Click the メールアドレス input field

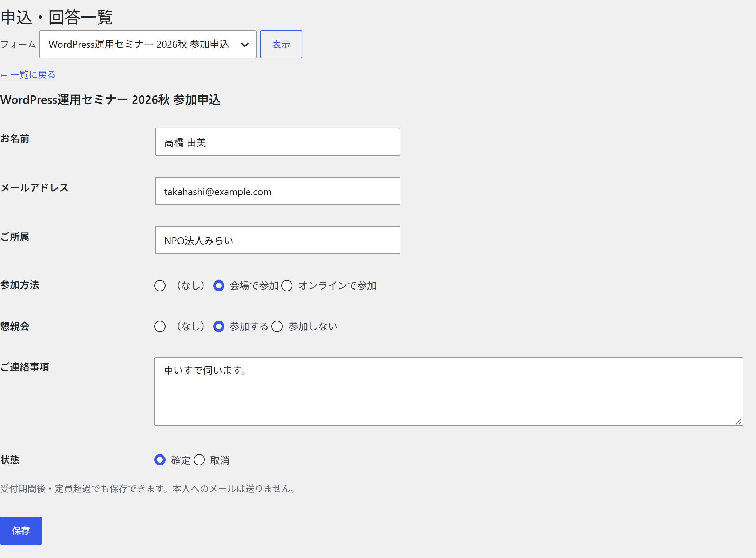click(277, 191)
